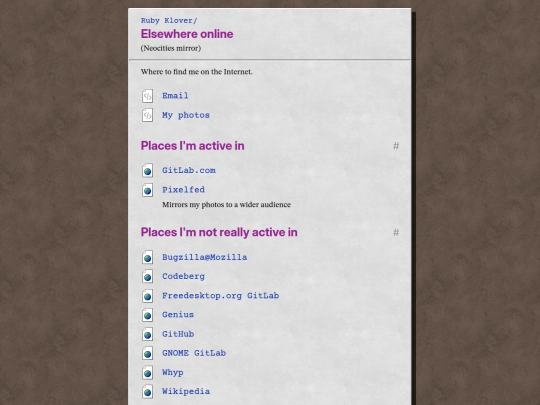Visit the GitLab.com profile link
The image size is (540, 405).
coord(189,170)
